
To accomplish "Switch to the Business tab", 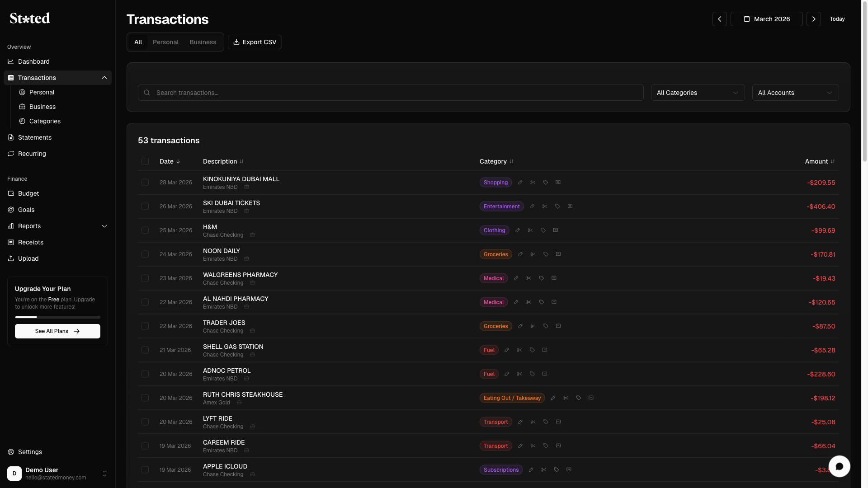I will pyautogui.click(x=203, y=42).
